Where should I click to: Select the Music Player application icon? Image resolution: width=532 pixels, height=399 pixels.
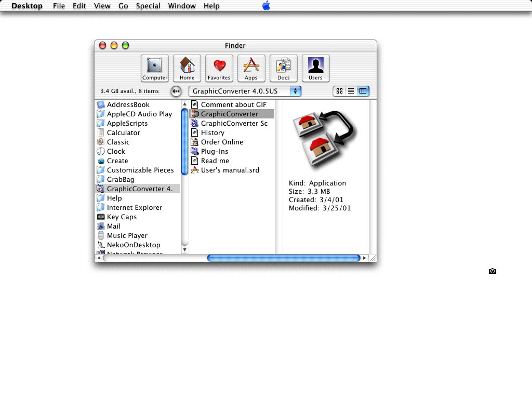(101, 235)
